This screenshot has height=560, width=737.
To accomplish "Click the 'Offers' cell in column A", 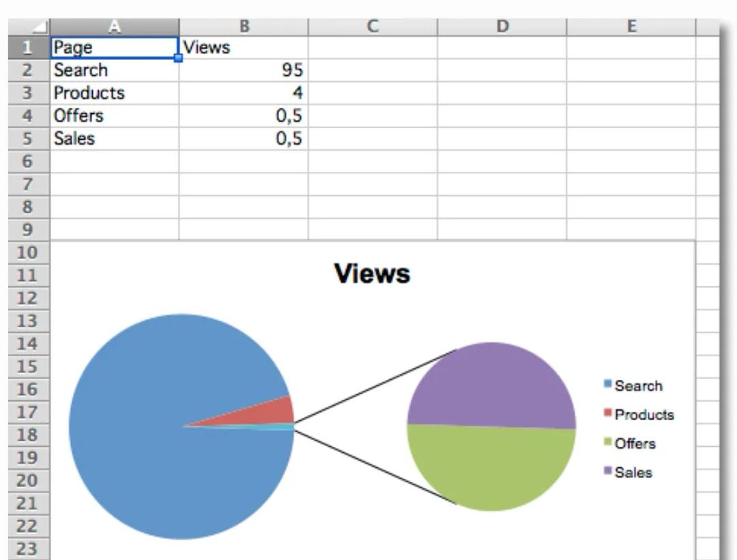I will click(114, 115).
